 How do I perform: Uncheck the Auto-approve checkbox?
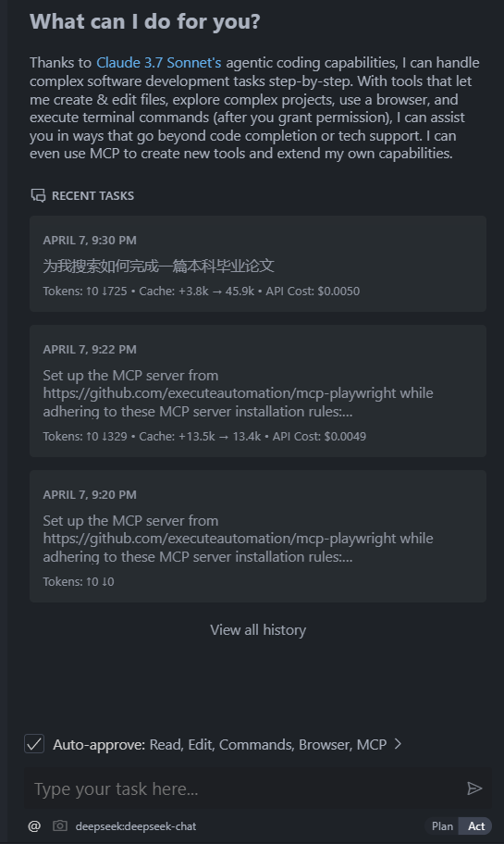(34, 744)
